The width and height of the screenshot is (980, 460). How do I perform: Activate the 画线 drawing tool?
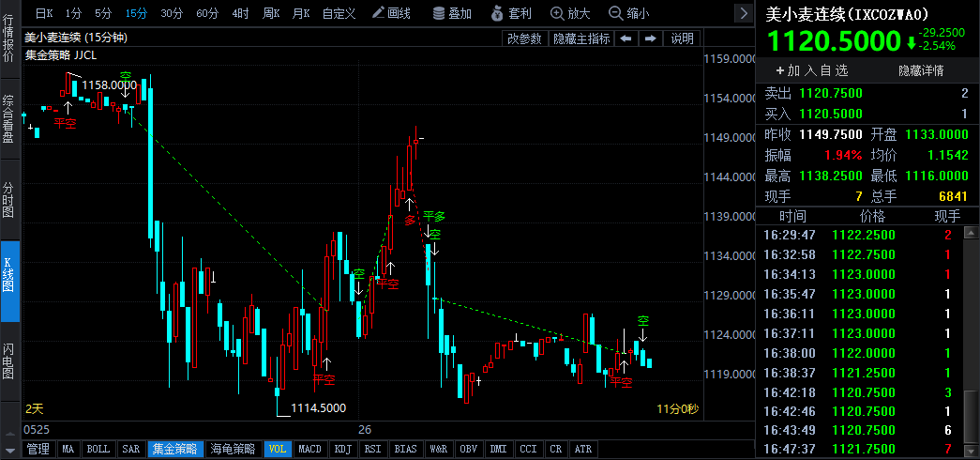pyautogui.click(x=391, y=12)
